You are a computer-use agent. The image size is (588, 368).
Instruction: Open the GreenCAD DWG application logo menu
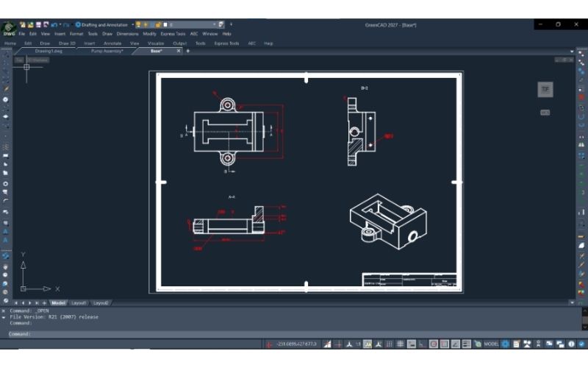9,29
